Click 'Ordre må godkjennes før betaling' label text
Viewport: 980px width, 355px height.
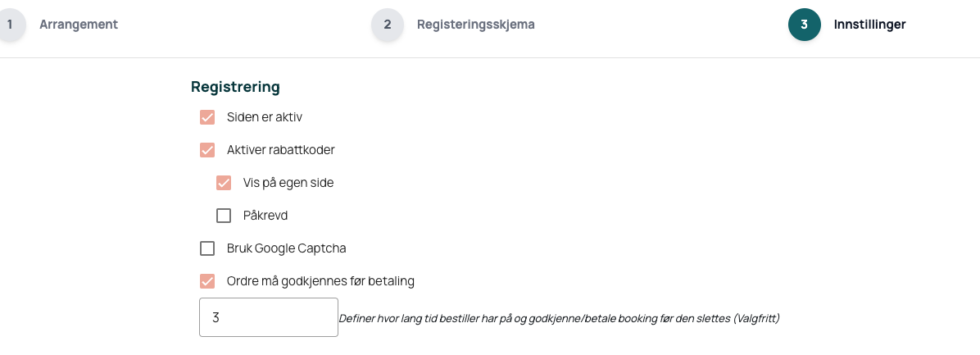click(x=320, y=281)
